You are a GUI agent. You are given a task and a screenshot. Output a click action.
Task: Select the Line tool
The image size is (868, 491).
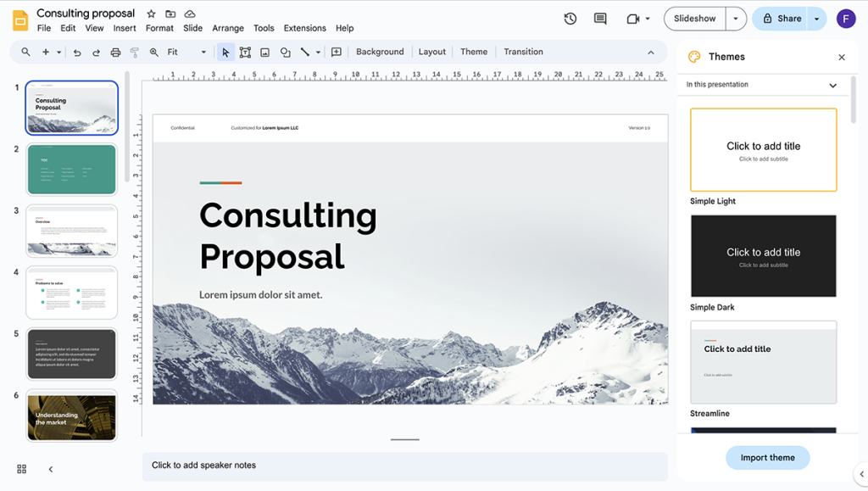(303, 52)
